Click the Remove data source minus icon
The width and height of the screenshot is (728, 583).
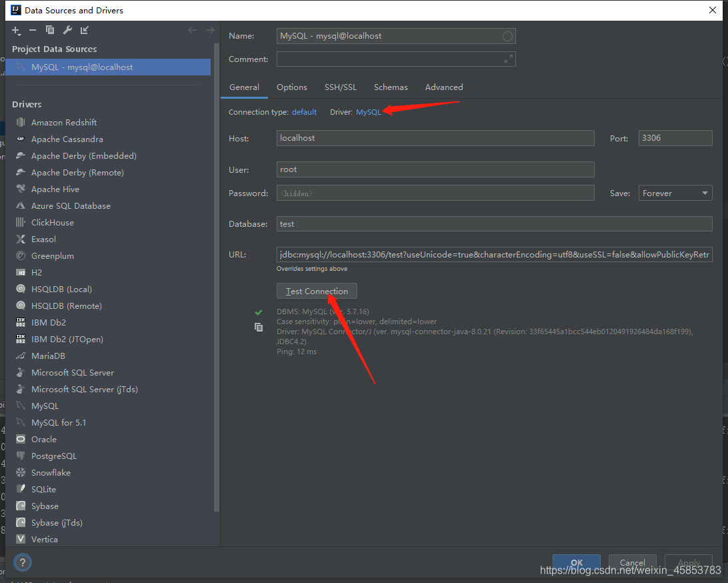tap(33, 30)
